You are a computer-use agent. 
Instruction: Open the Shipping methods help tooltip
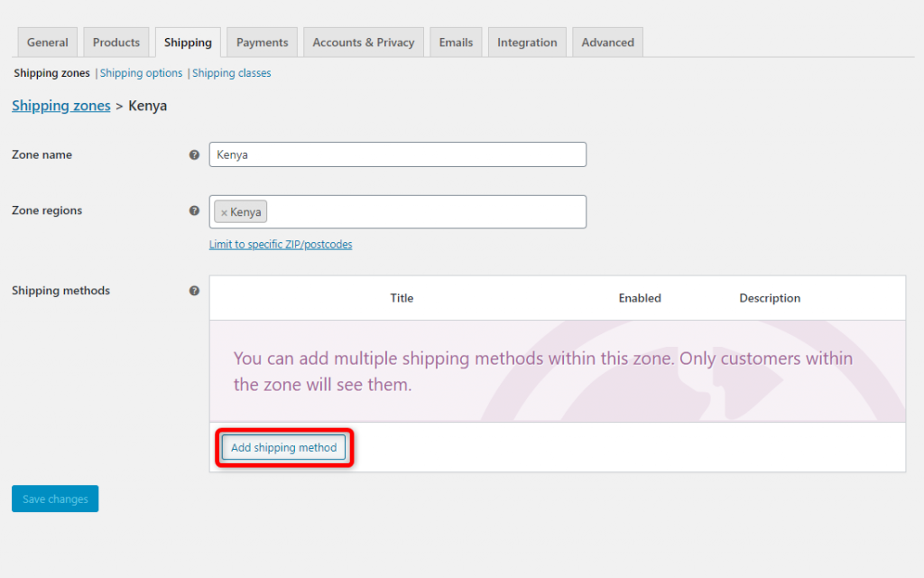click(194, 290)
